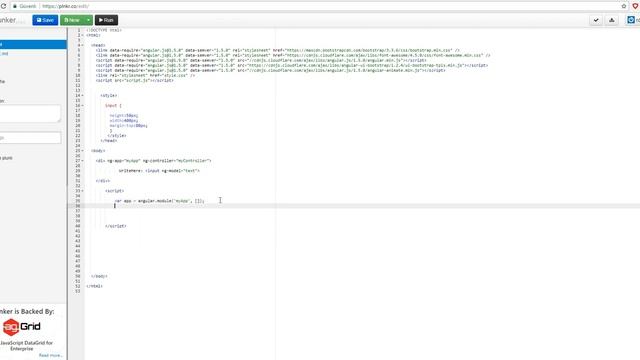
Task: Click the closing html tag on line 52
Action: pyautogui.click(x=94, y=286)
